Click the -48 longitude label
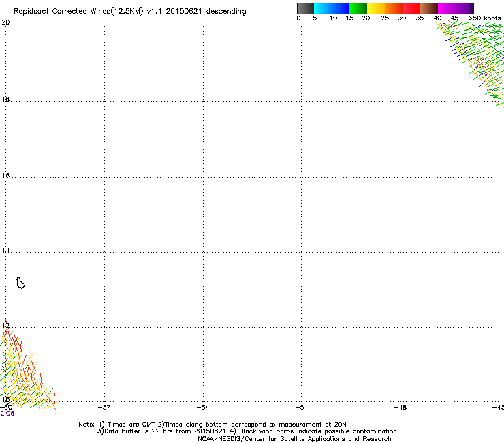504x443 pixels. (400, 408)
